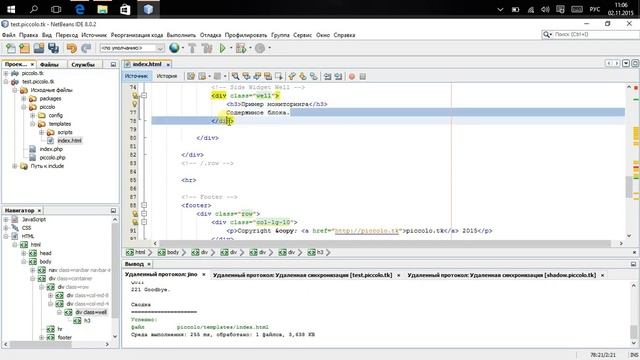Switch to the История editor view
The width and height of the screenshot is (640, 360).
tap(167, 76)
